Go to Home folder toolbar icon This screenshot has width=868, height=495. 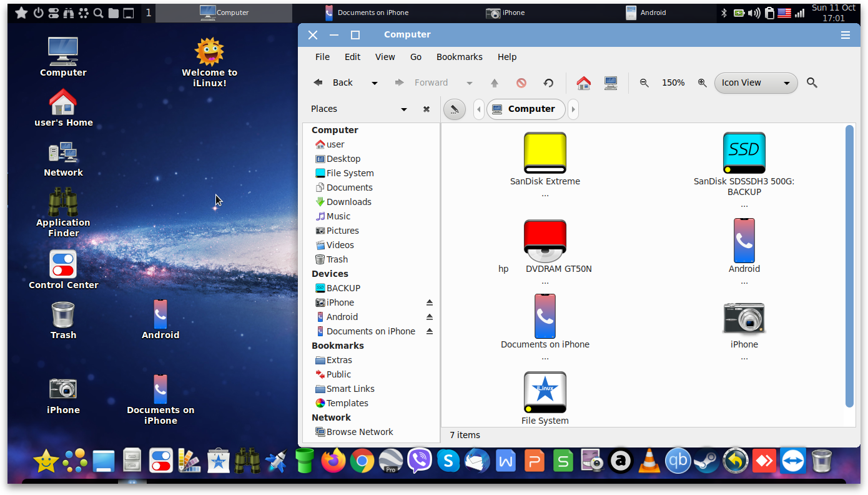pos(584,82)
